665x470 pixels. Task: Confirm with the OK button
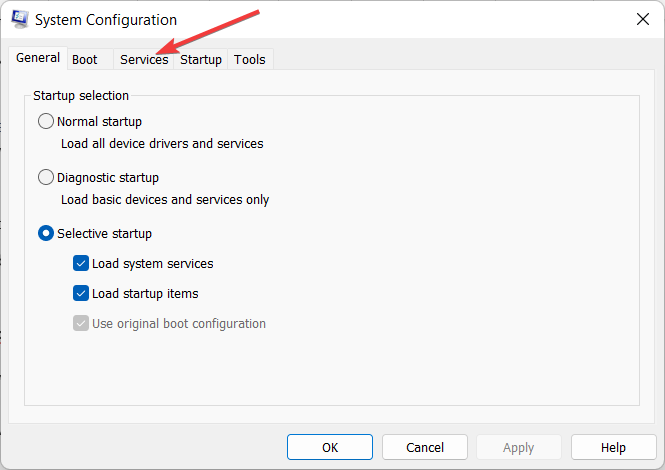point(330,447)
